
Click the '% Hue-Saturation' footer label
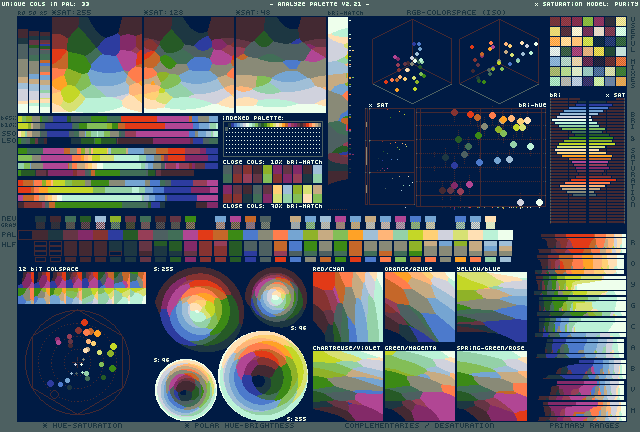82,425
